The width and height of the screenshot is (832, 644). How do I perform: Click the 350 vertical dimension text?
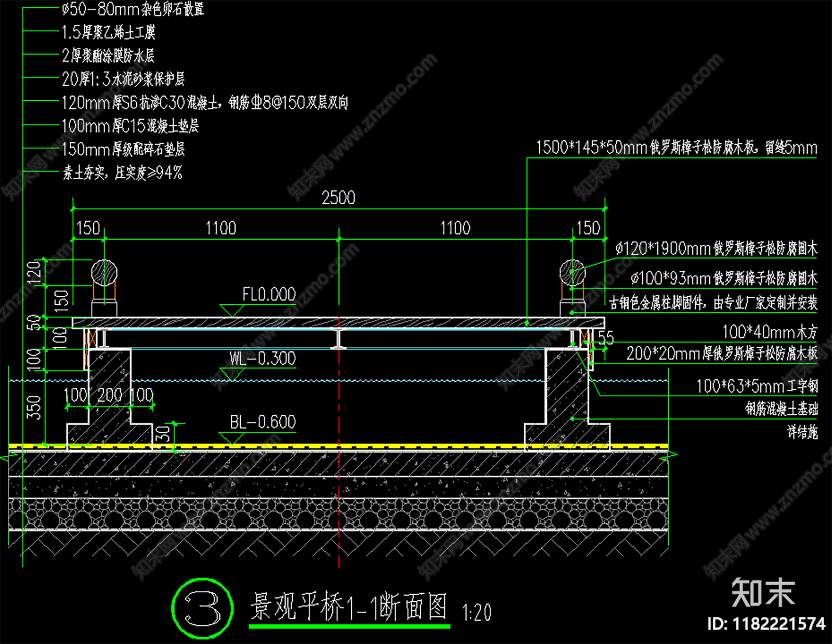(34, 408)
